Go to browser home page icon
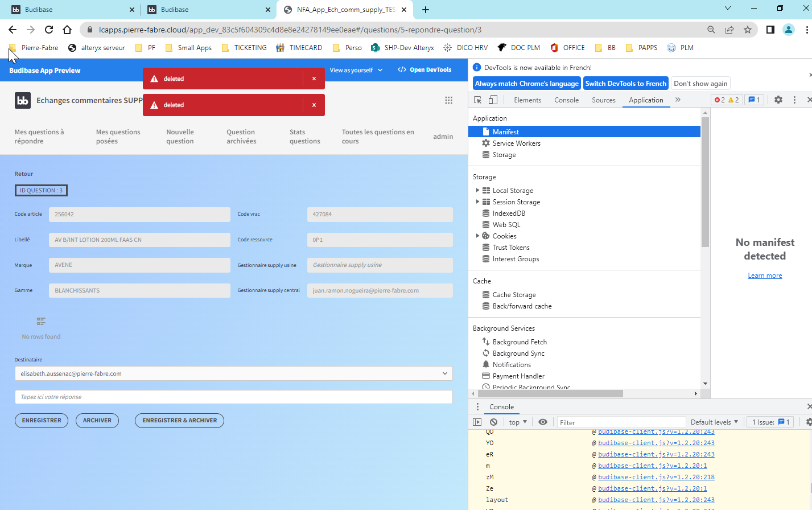This screenshot has height=510, width=812. click(x=67, y=30)
